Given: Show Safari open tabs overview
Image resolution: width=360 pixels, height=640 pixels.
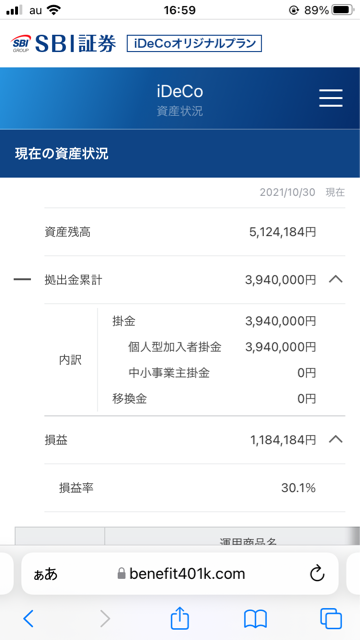Looking at the screenshot, I should click(x=331, y=618).
